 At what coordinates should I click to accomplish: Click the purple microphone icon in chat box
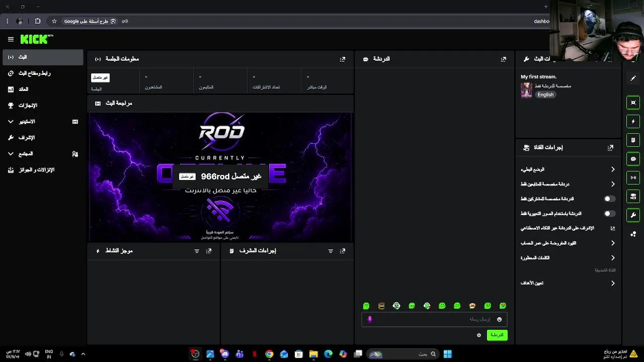click(x=370, y=319)
